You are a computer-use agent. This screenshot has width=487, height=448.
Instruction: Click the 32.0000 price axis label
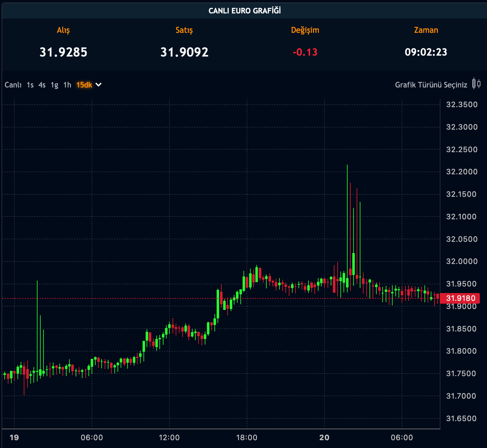coord(462,261)
